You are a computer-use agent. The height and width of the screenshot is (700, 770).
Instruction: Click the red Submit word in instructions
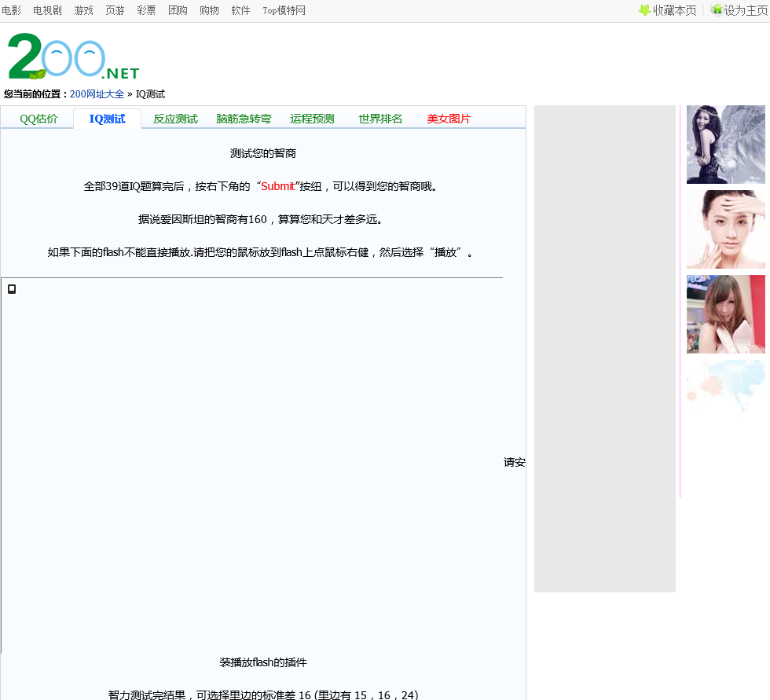tap(278, 186)
